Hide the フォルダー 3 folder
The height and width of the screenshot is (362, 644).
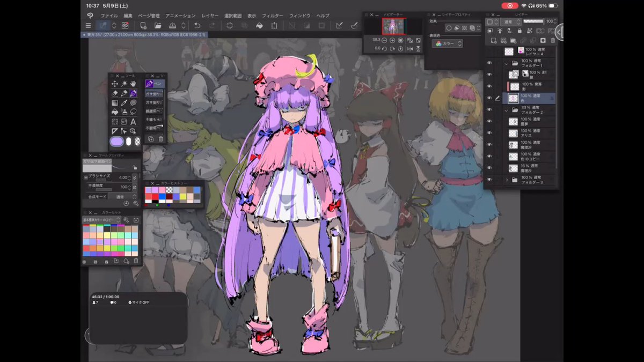489,180
